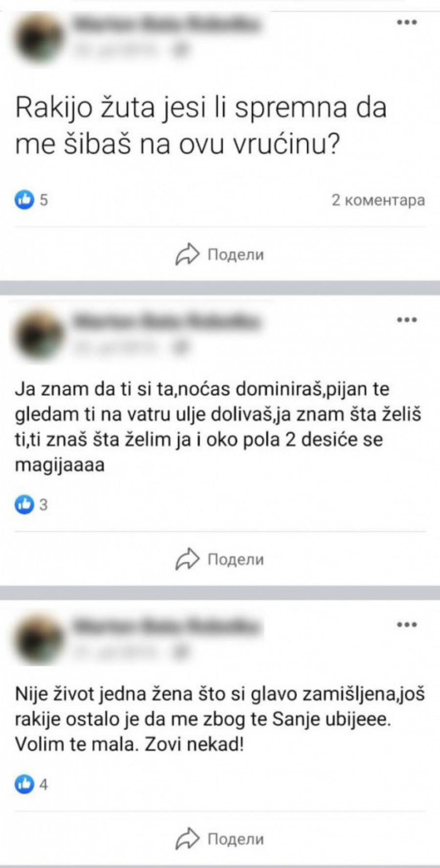The height and width of the screenshot is (868, 440).
Task: Open author name on 'Volim te mala' post
Action: tap(166, 627)
